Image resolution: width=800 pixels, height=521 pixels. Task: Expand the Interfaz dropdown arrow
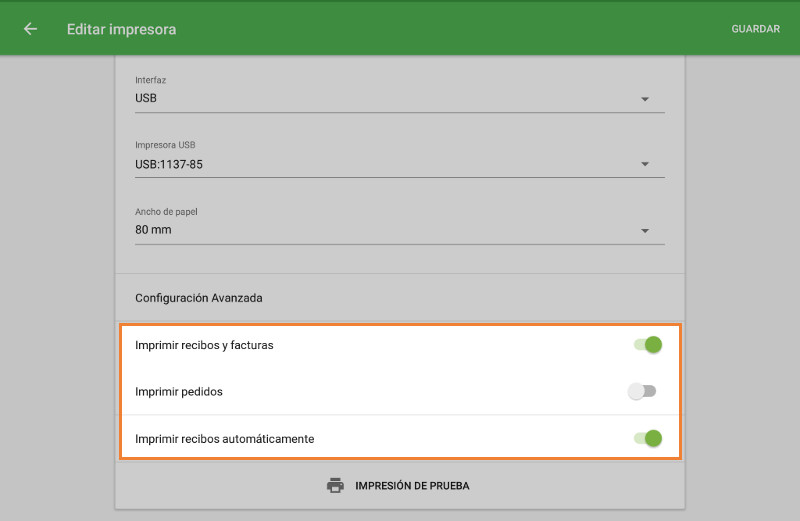[x=645, y=99]
